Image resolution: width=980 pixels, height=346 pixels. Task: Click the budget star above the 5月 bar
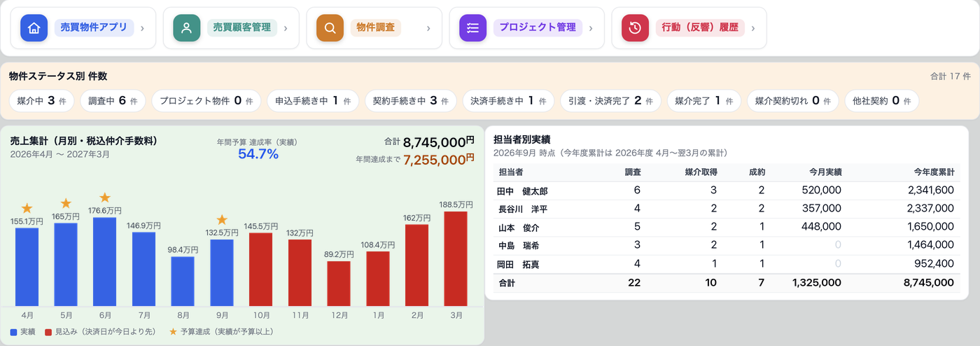point(66,203)
